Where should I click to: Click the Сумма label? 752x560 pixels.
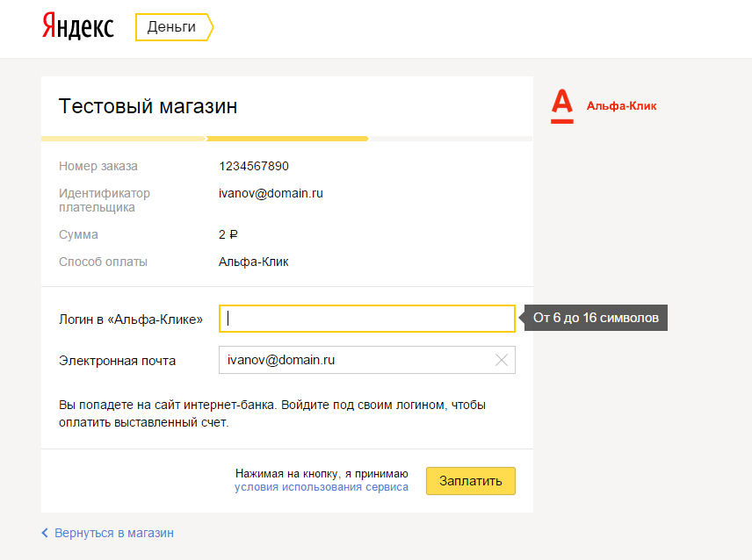pyautogui.click(x=79, y=234)
